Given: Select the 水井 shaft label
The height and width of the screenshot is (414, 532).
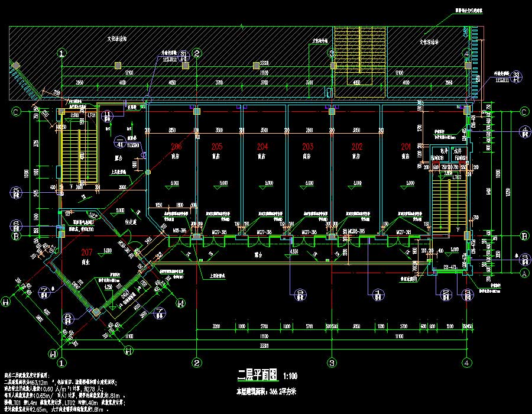Looking at the screenshot, I should click(458, 151).
